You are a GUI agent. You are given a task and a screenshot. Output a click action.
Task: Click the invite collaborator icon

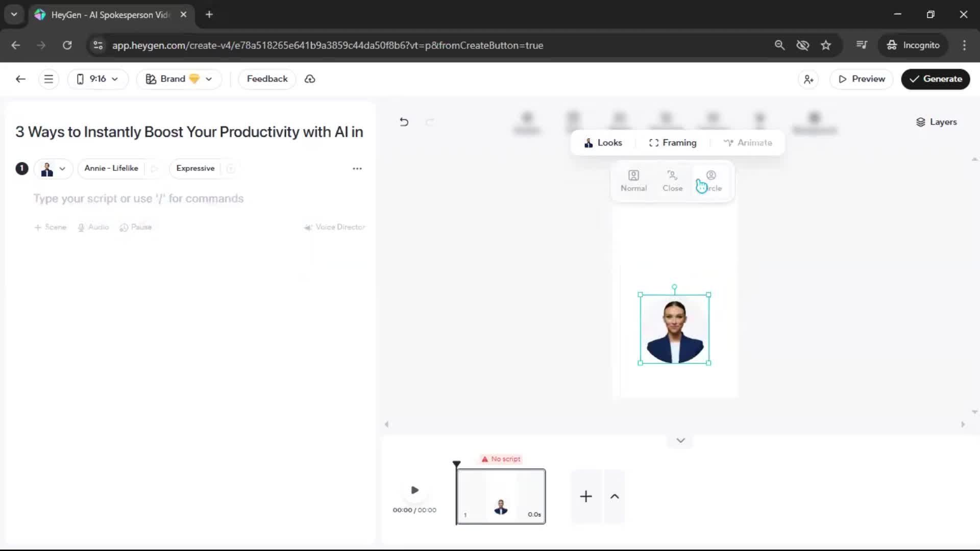808,79
